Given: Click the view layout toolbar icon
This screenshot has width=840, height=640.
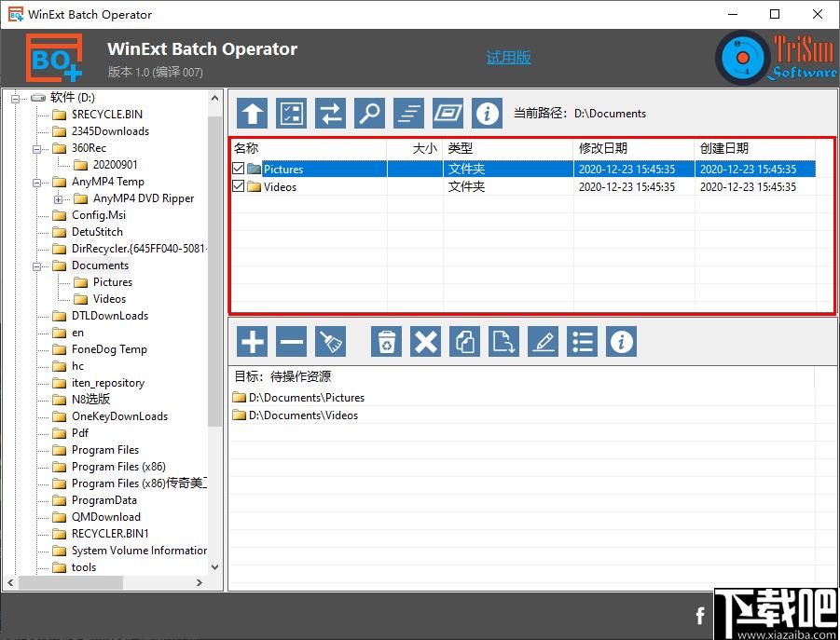Looking at the screenshot, I should click(x=448, y=113).
